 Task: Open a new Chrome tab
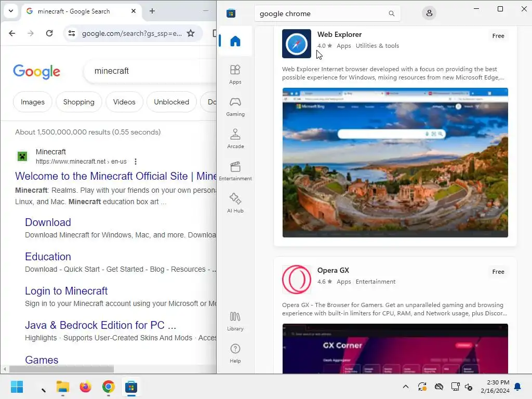152,11
